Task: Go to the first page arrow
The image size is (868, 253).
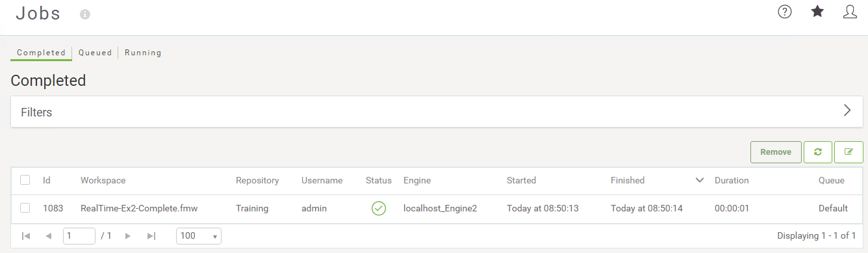Action: (26, 236)
